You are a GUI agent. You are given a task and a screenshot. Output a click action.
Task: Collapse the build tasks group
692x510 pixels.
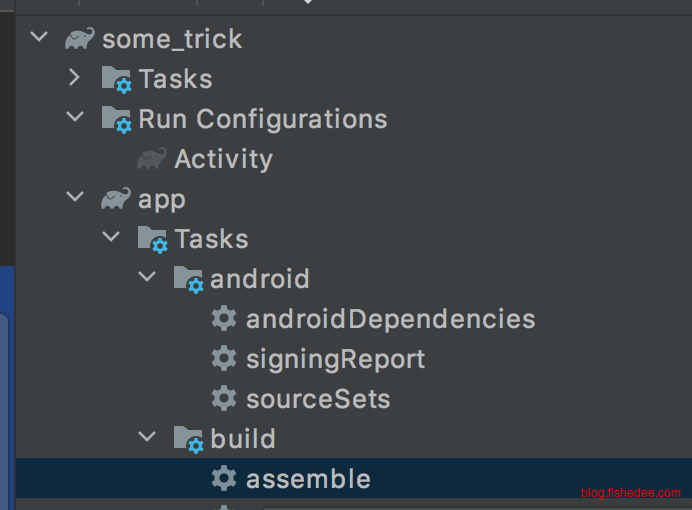147,438
